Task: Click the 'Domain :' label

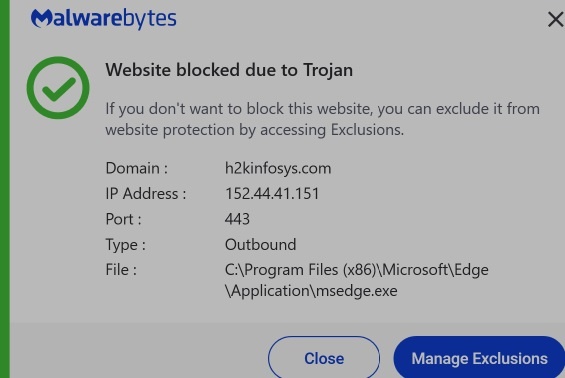Action: point(137,168)
